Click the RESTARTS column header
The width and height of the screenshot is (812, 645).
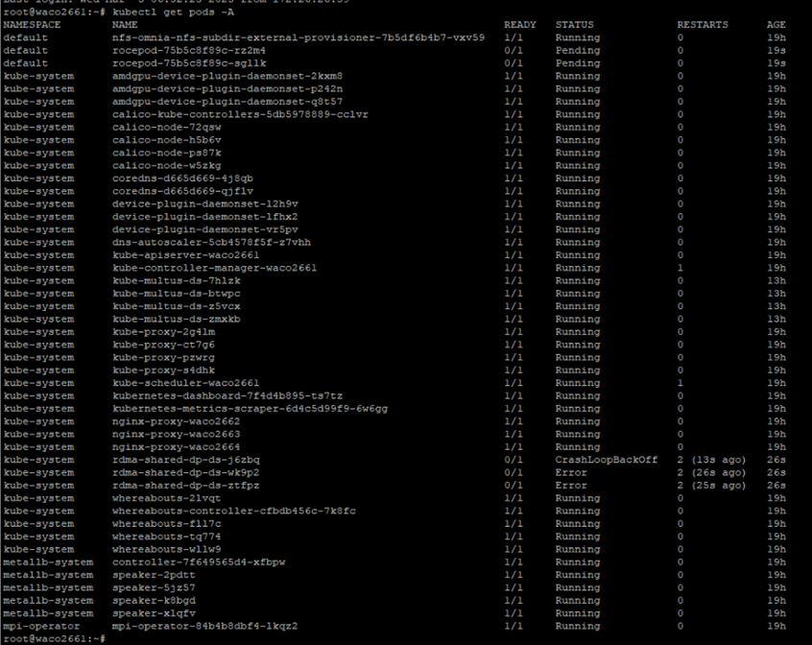point(703,25)
